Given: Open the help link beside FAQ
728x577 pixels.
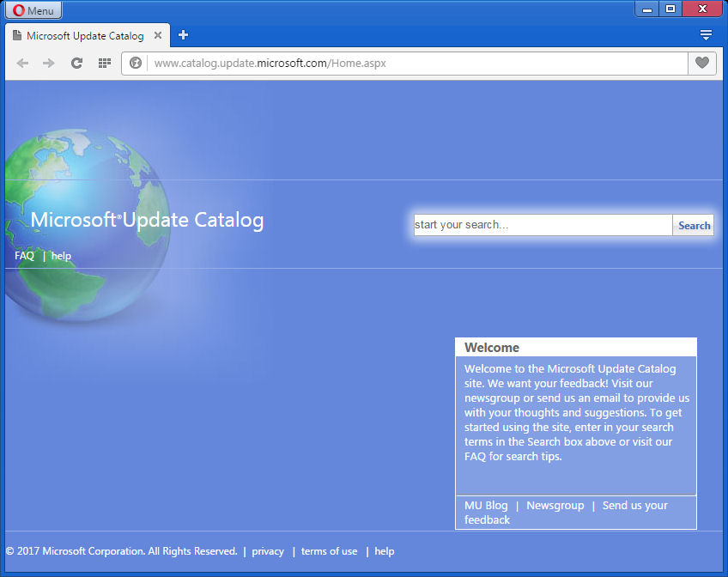Looking at the screenshot, I should 61,256.
